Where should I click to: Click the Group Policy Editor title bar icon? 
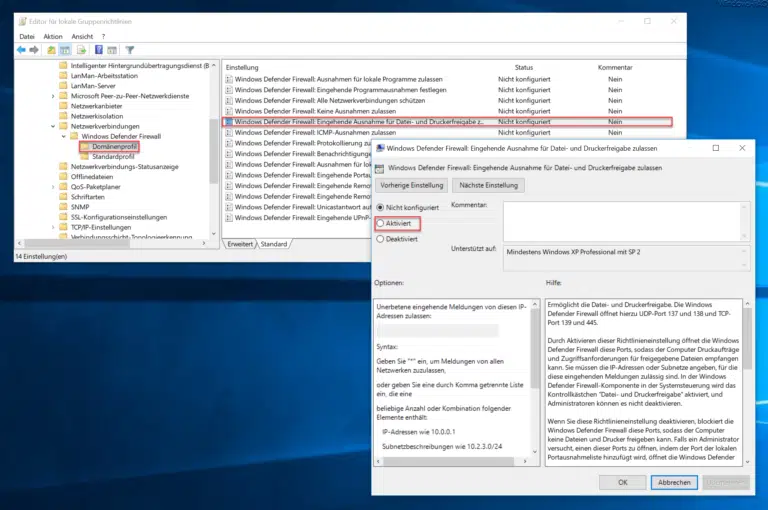coord(23,21)
